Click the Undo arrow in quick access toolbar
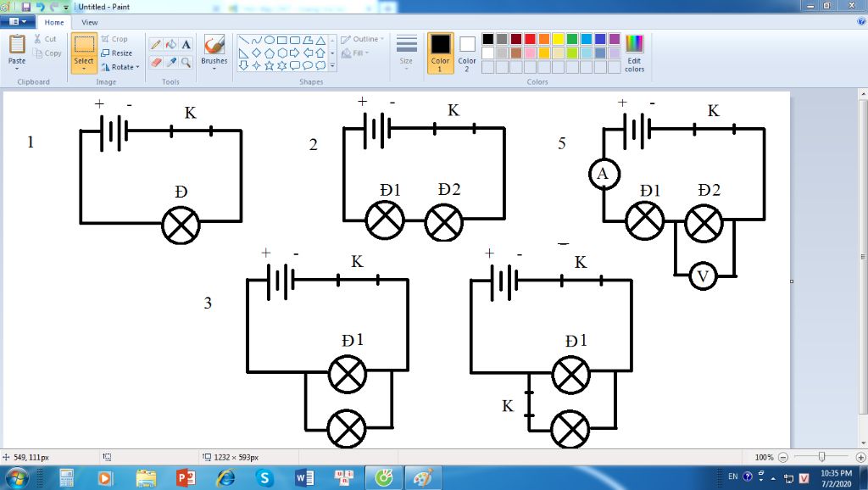Image resolution: width=868 pixels, height=490 pixels. pyautogui.click(x=40, y=7)
